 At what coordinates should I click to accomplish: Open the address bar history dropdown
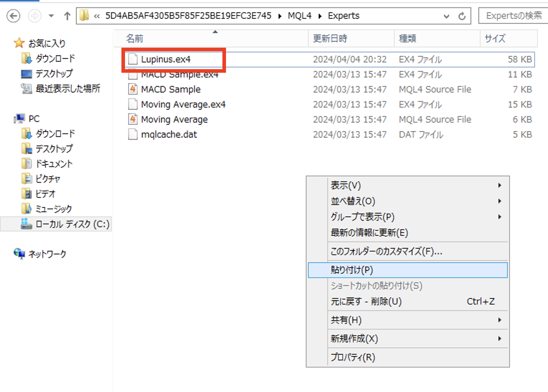(x=446, y=16)
